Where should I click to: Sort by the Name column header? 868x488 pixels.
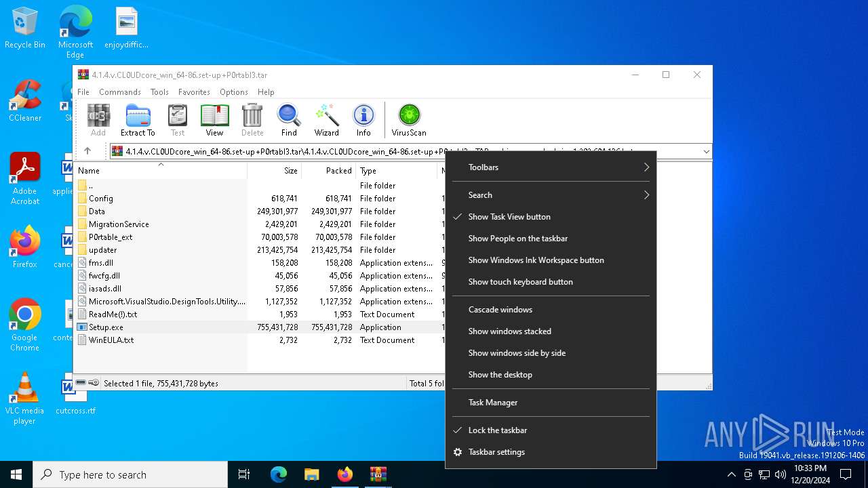point(161,171)
